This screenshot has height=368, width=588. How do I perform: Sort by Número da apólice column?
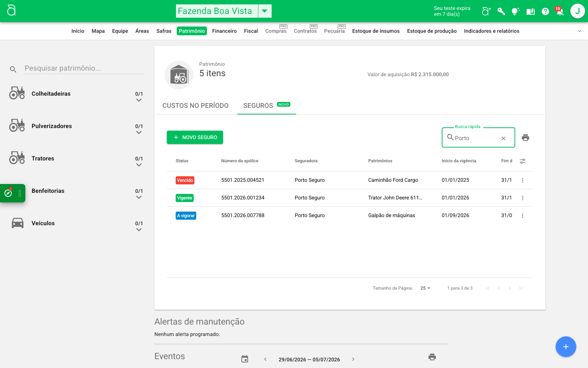[x=240, y=161]
